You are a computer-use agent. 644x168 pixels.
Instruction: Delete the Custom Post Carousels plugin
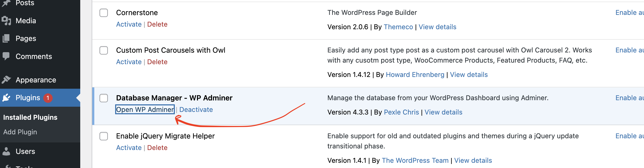point(157,62)
